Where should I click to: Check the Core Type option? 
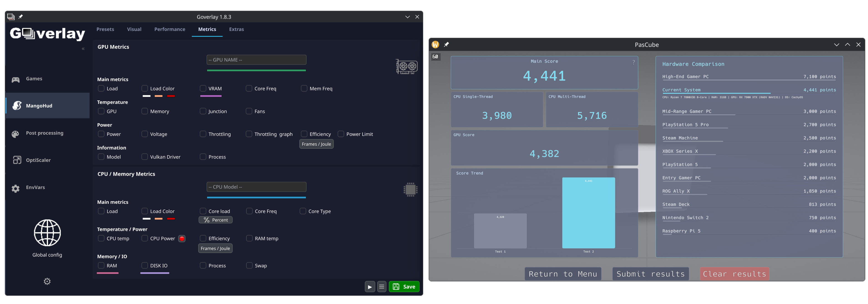coord(303,211)
